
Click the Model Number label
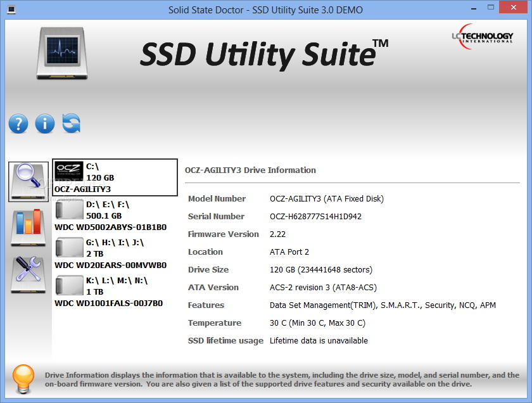[x=217, y=198]
